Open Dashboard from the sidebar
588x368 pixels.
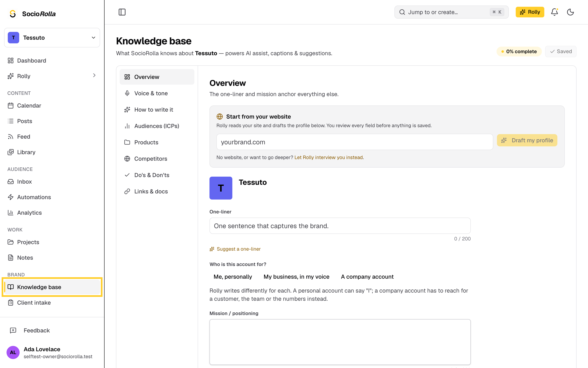[52, 60]
